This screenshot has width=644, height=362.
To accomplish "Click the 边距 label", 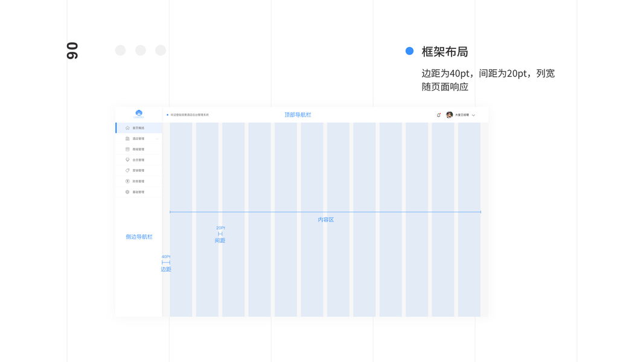I will [166, 269].
